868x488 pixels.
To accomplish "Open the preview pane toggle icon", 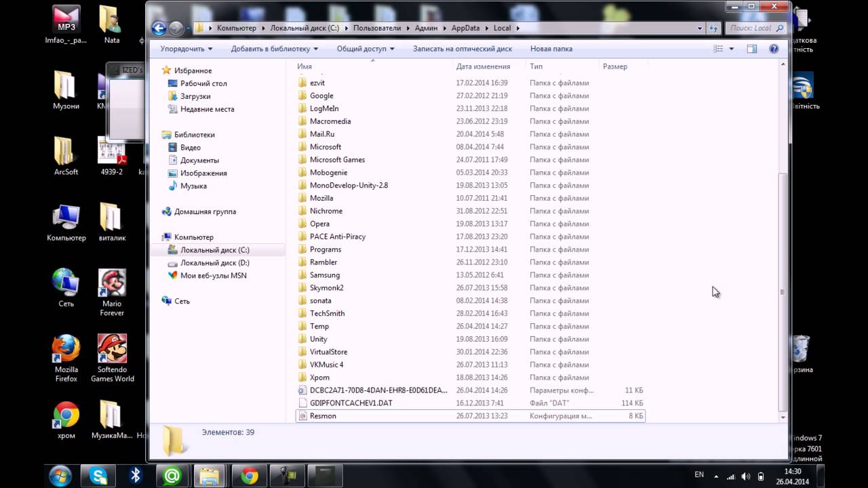I will [752, 49].
